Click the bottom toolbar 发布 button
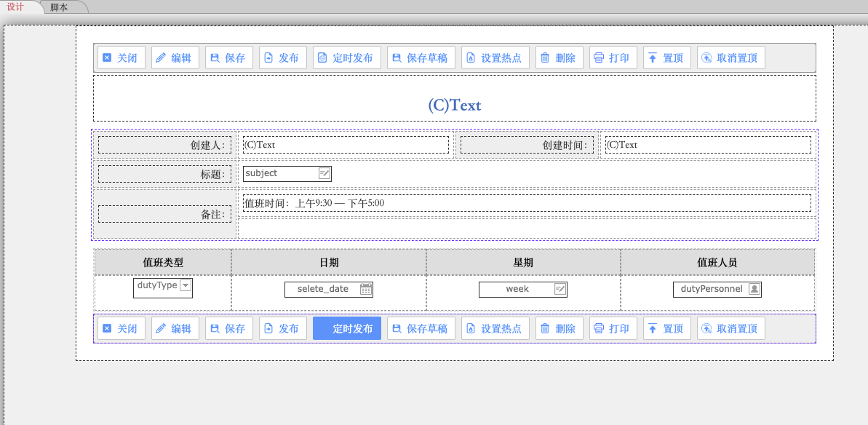Viewport: 868px width, 425px height. tap(282, 329)
